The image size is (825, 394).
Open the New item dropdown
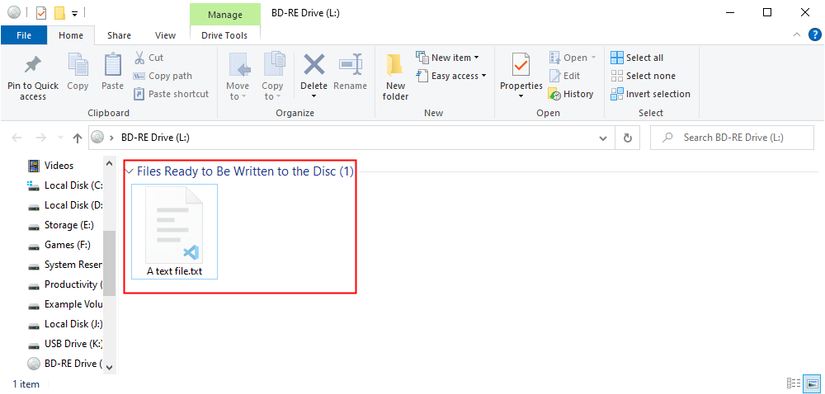pos(447,57)
